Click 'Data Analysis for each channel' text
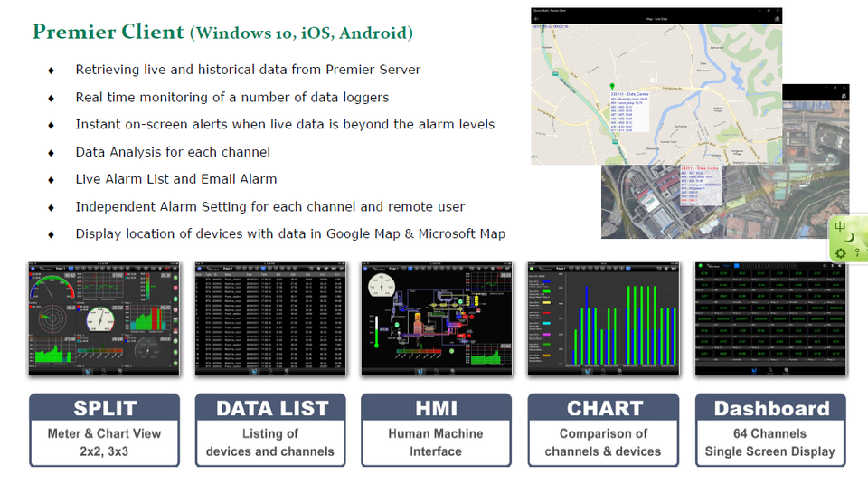This screenshot has width=868, height=484. 173,152
